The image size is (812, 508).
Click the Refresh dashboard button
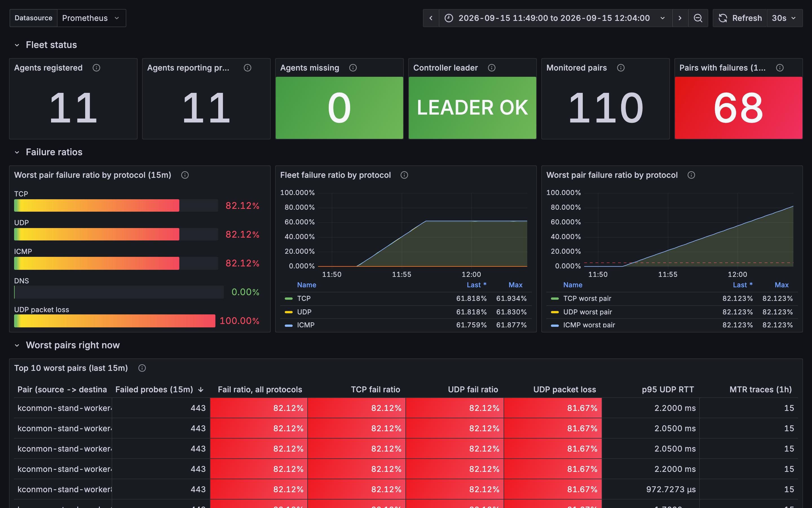740,18
